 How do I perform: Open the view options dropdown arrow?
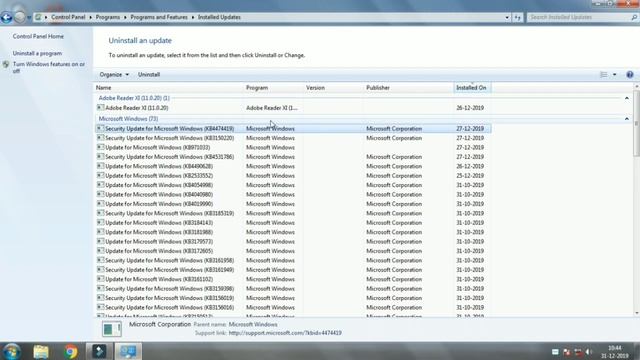tap(615, 75)
